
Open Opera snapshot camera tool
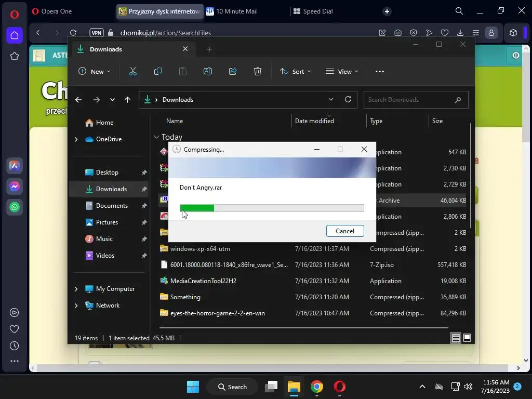[x=397, y=33]
